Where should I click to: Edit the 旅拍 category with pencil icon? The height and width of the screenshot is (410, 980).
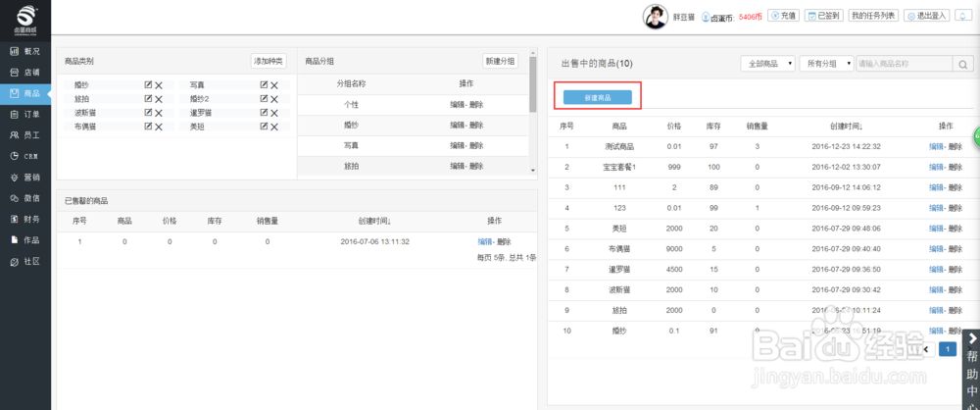click(x=148, y=98)
